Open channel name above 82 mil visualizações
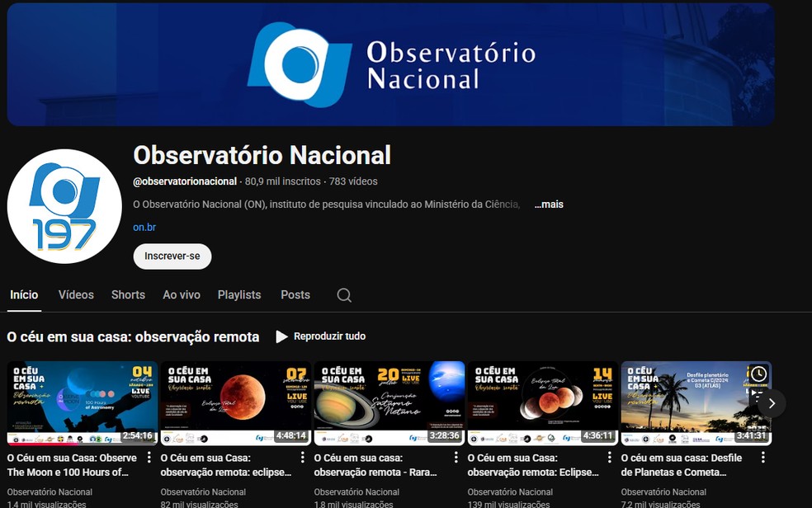Viewport: 812px width, 508px height. (x=203, y=492)
